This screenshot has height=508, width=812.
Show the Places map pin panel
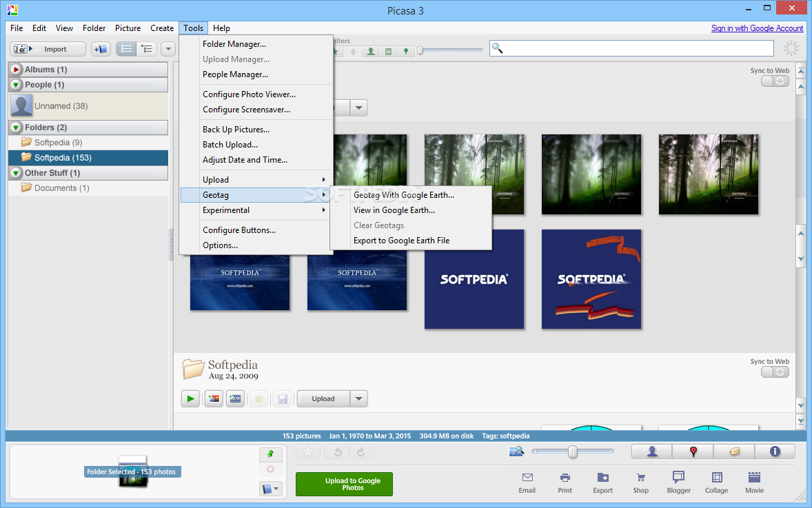point(693,451)
